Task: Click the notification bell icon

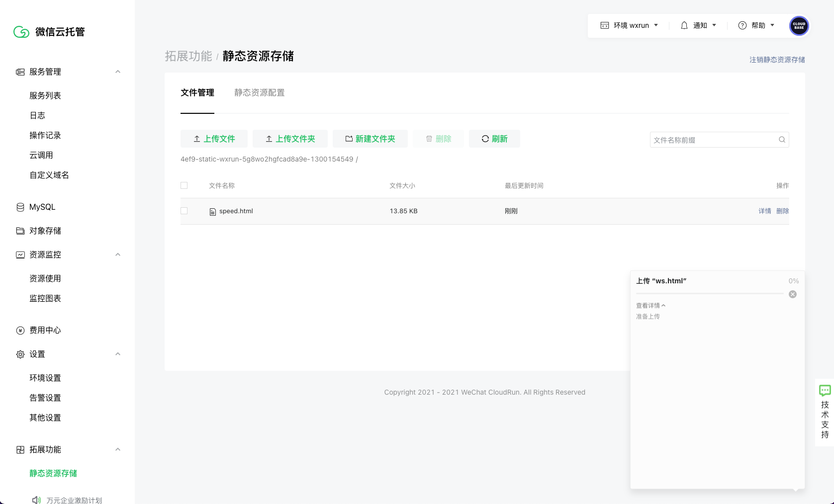Action: [x=684, y=25]
